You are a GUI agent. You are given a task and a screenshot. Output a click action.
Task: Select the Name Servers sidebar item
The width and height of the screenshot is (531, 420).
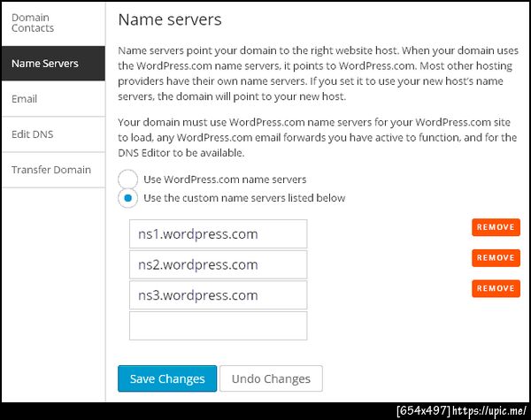coord(53,64)
